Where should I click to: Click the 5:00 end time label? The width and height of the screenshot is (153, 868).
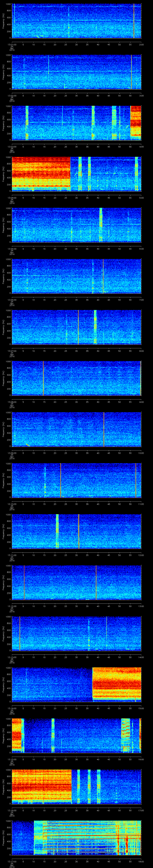pyautogui.click(x=141, y=198)
